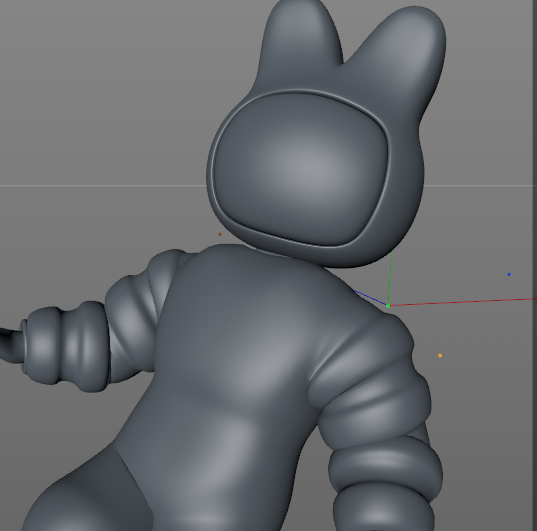537x531 pixels.
Task: Click the red X-axis line
Action: (x=462, y=302)
